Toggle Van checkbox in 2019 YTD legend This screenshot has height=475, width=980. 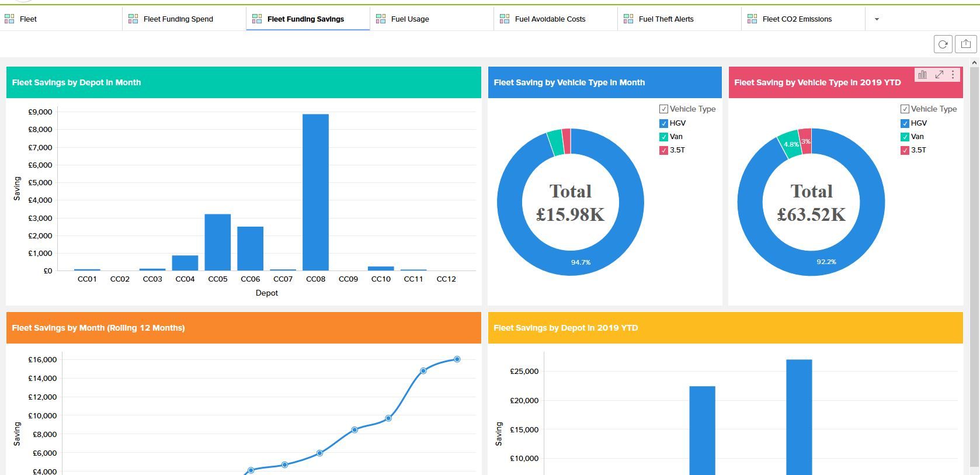(x=905, y=137)
